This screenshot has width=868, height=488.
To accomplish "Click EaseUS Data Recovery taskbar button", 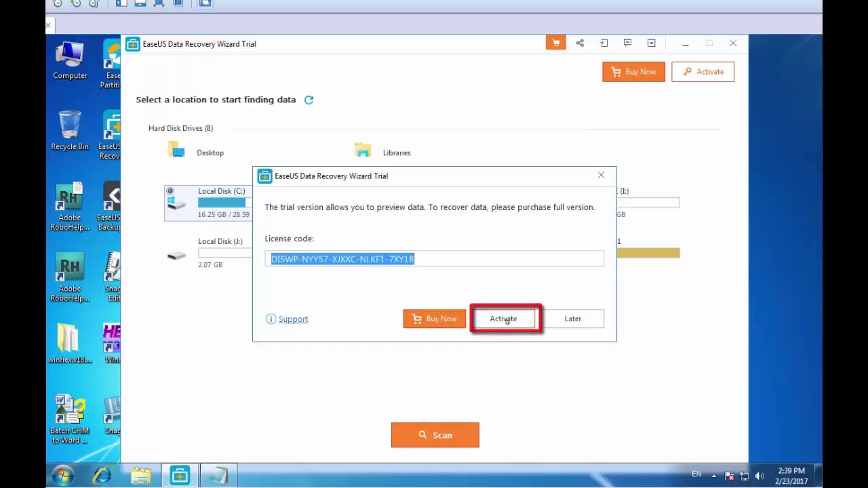I will tap(180, 476).
